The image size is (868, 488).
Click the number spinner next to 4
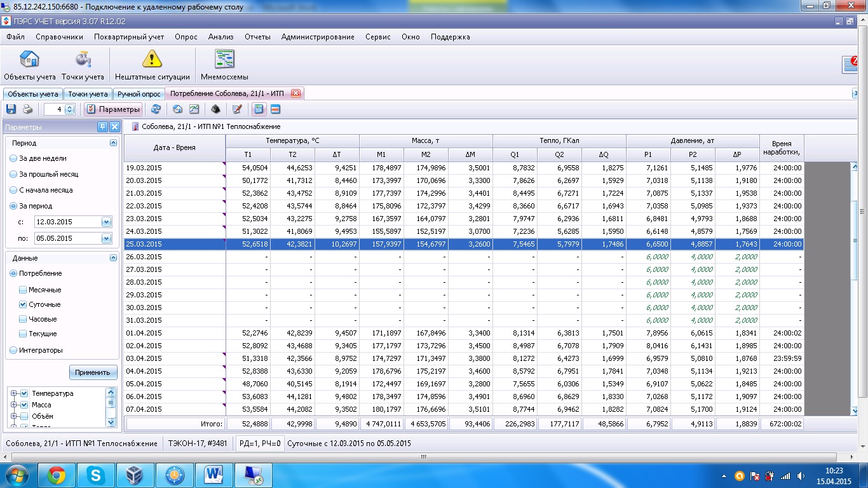tap(69, 109)
